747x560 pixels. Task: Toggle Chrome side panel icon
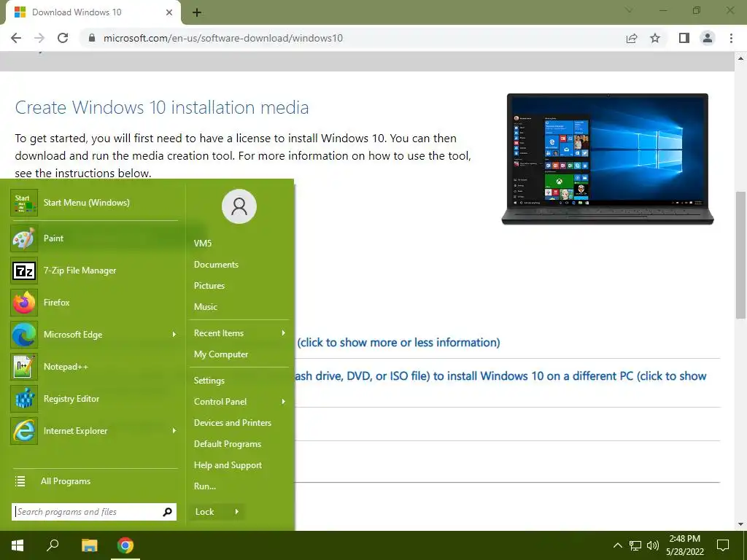click(684, 38)
